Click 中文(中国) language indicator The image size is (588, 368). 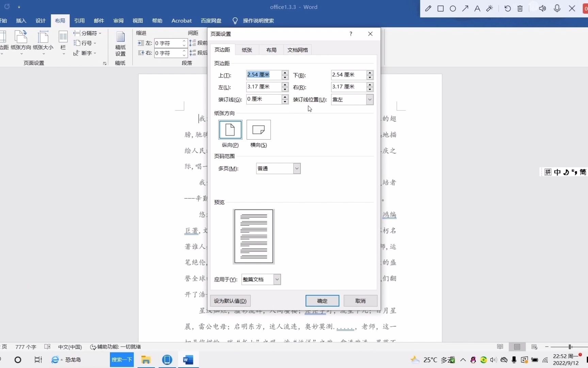[70, 347]
